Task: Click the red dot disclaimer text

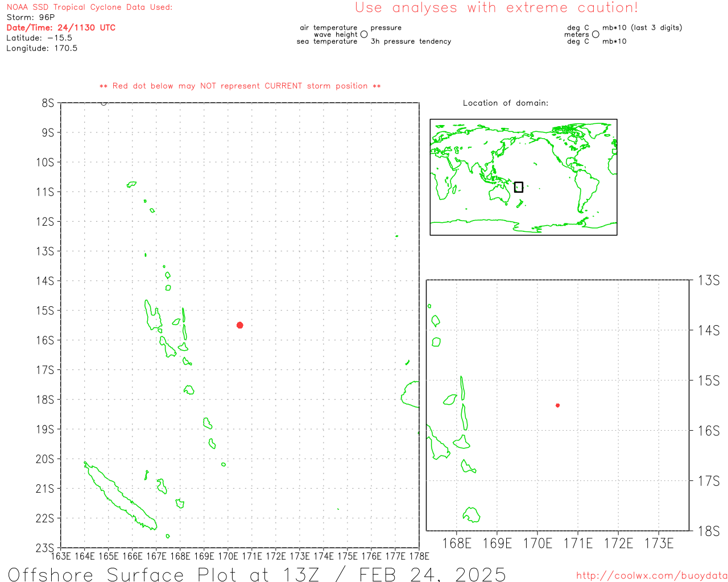Action: click(x=240, y=86)
